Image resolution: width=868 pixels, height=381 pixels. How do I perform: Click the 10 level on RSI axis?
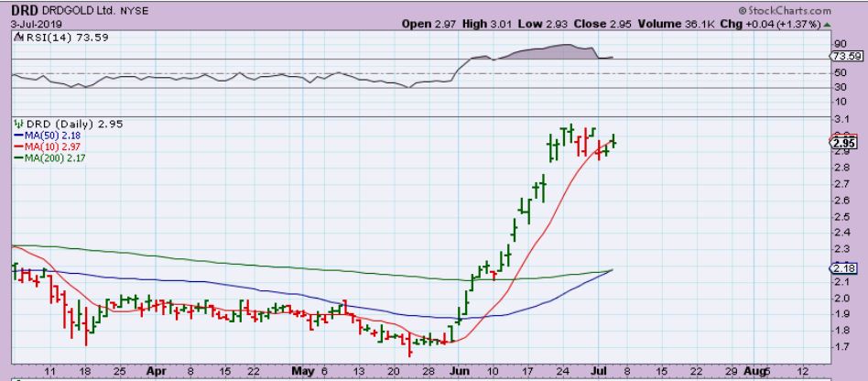click(842, 102)
